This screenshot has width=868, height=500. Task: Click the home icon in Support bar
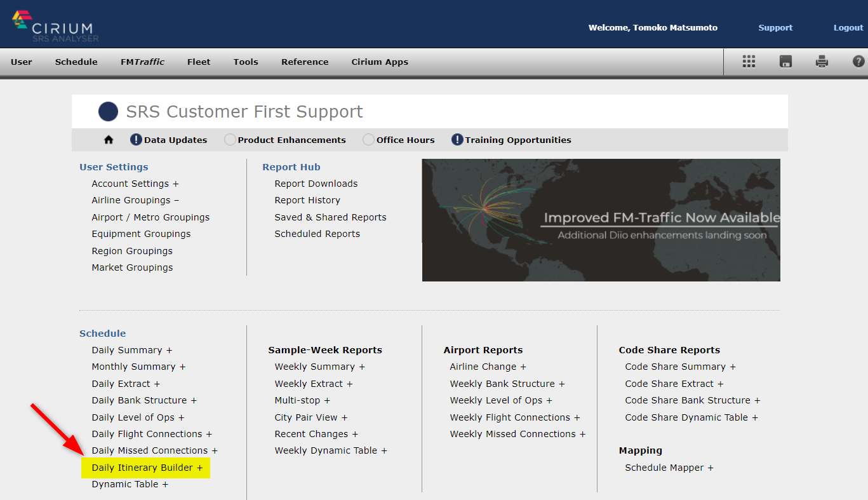coord(109,140)
